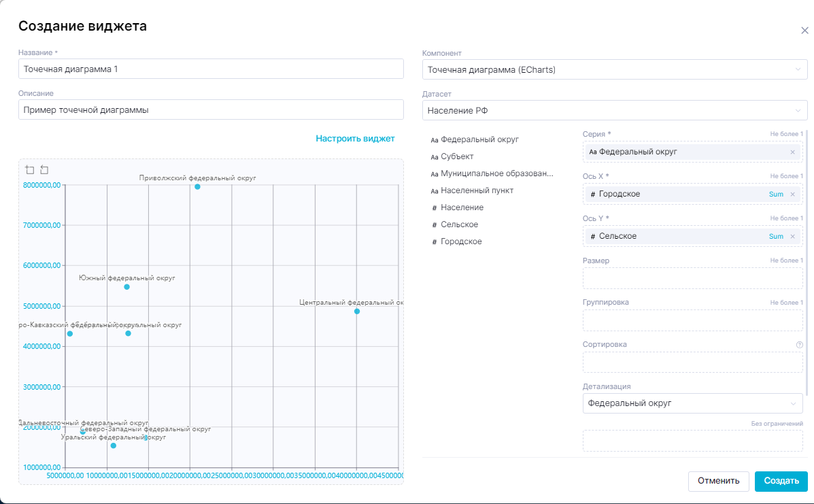814x504 pixels.
Task: Select the Населенный пункт dataset field
Action: tap(472, 191)
